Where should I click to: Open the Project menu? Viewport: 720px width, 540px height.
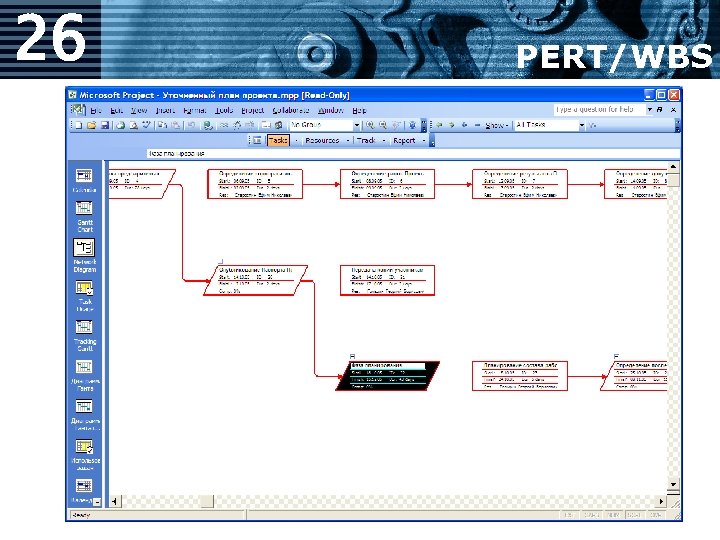[x=253, y=110]
